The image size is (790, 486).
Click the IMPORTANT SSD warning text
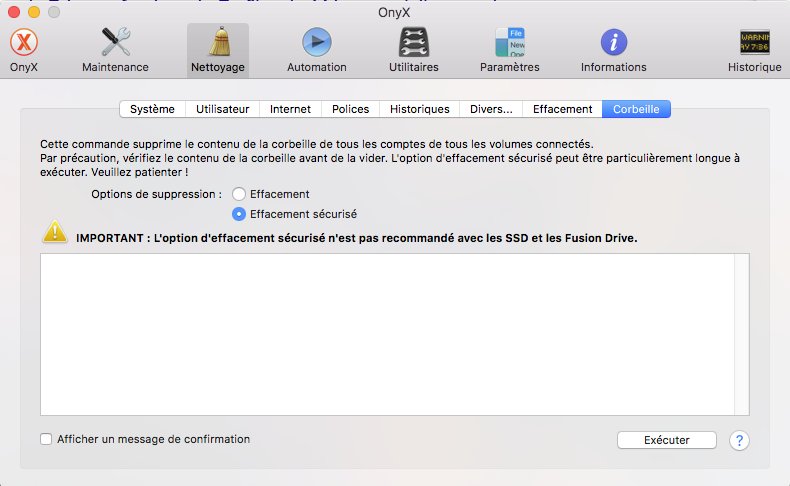click(x=357, y=238)
